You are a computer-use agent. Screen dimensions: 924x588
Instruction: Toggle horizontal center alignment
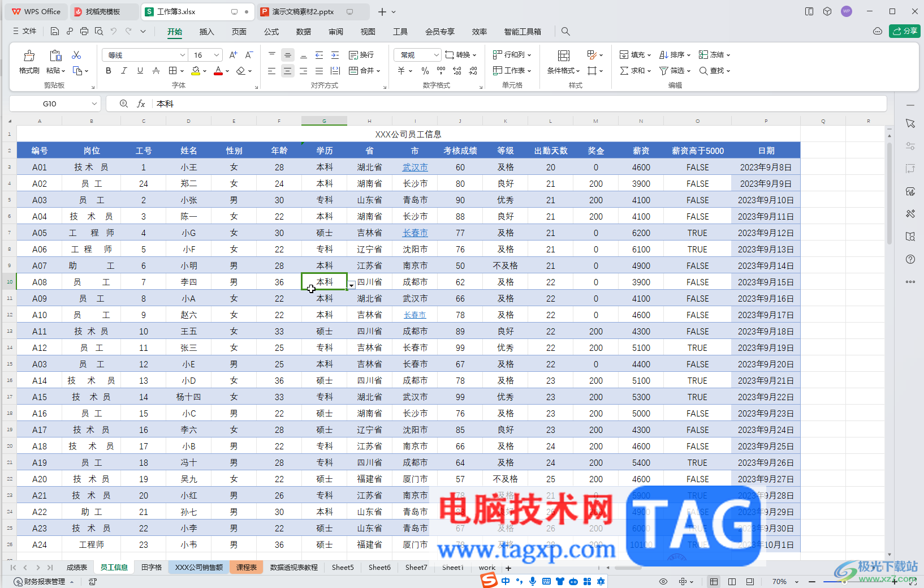click(x=288, y=71)
